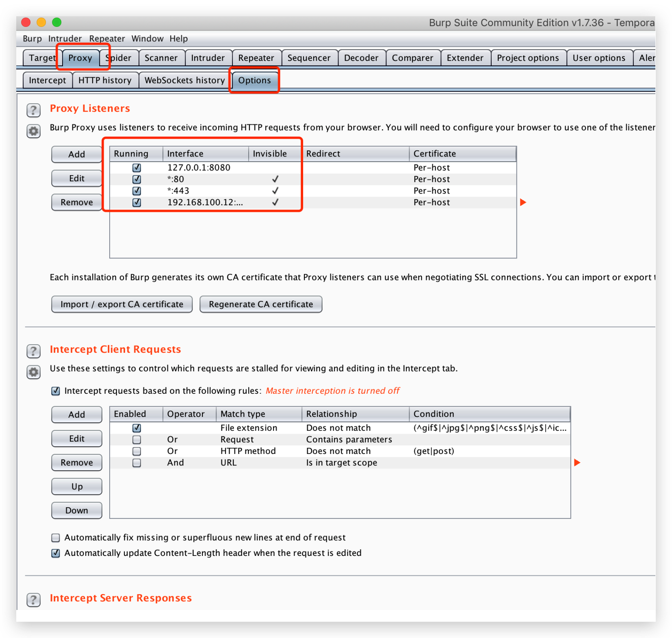
Task: Open Intercept Client Requests gear menu
Action: tap(33, 372)
